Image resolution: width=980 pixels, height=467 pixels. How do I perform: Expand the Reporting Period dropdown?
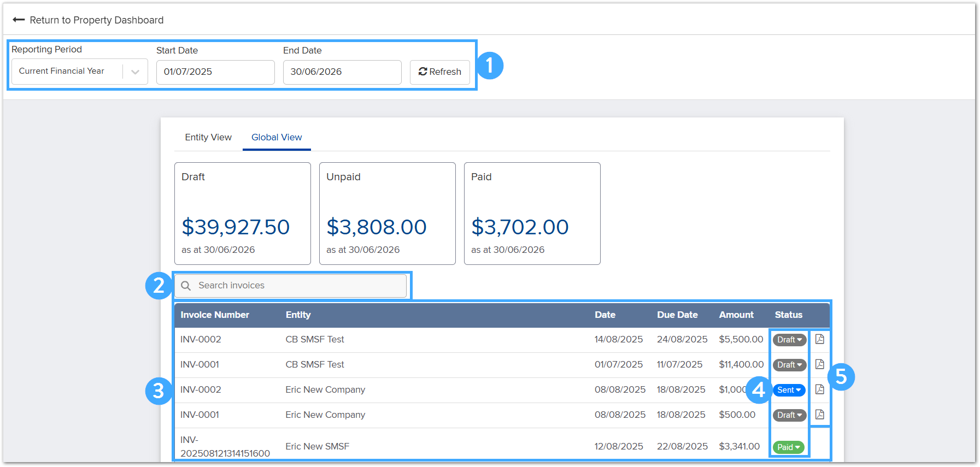coord(135,72)
